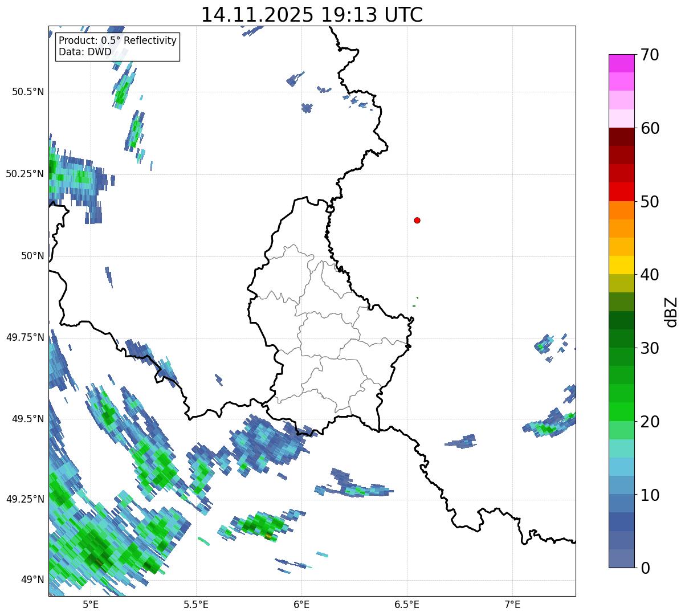This screenshot has height=616, width=685.
Task: Pick the slate blue swatch at colorbar bottom
Action: click(x=622, y=558)
